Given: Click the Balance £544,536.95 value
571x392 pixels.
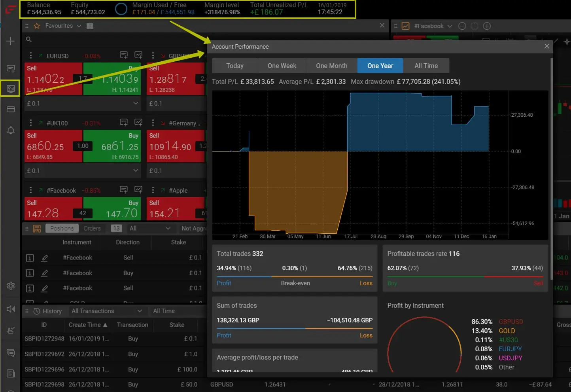Looking at the screenshot, I should [x=44, y=12].
